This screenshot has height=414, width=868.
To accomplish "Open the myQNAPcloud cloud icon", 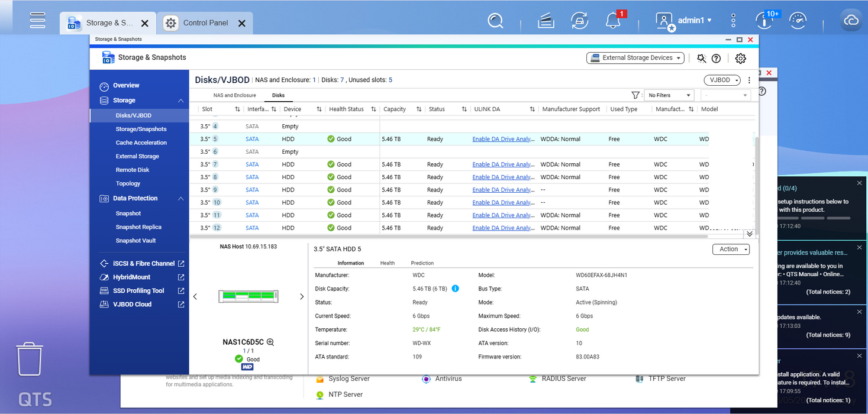I will coord(851,21).
